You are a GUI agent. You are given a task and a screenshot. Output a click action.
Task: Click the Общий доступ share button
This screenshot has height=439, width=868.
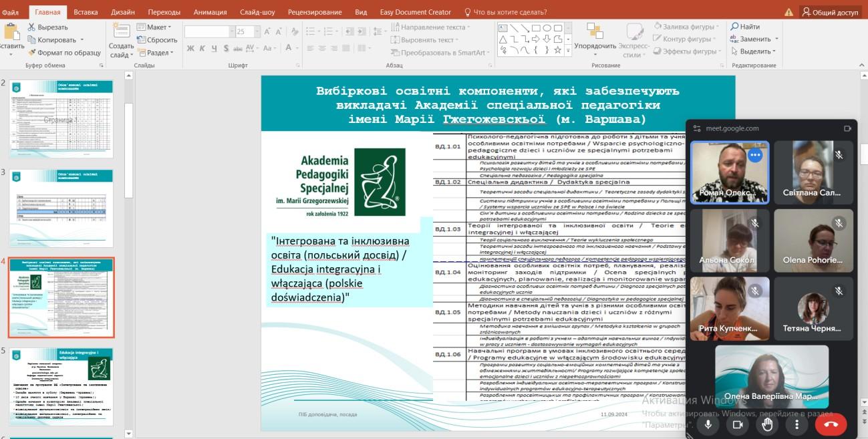click(831, 12)
